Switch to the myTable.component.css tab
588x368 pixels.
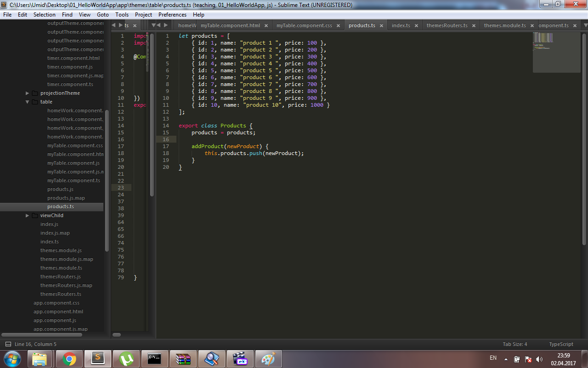[x=304, y=25]
